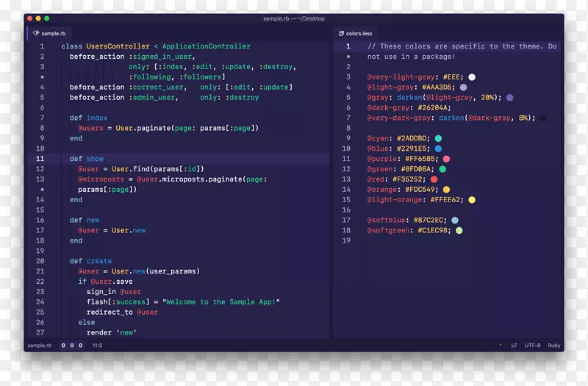Click the macOS green fullscreen window button

(47, 18)
